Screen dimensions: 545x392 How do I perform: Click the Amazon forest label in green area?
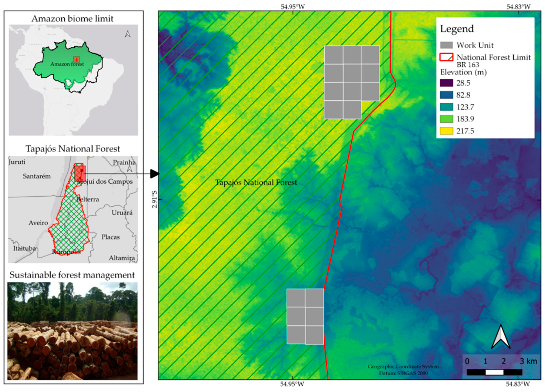[67, 64]
